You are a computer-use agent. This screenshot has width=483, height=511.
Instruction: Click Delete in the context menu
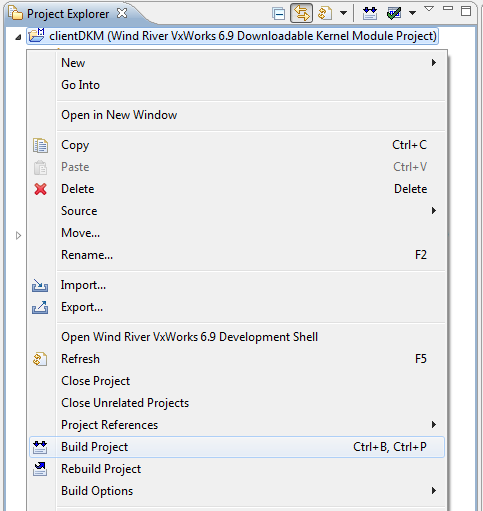237,189
